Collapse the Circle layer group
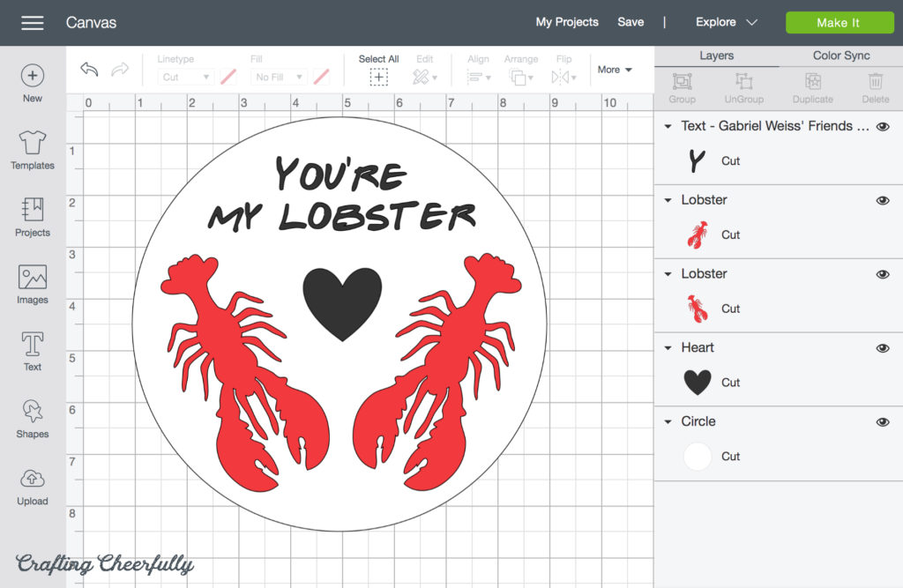 [x=668, y=421]
